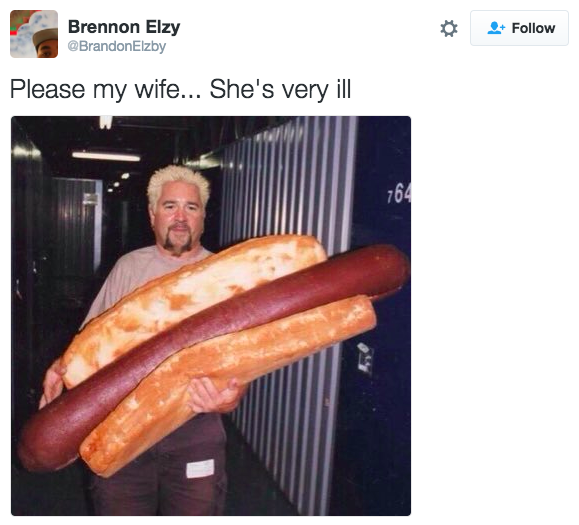Click the blue follow-user icon
The height and width of the screenshot is (525, 579).
point(496,28)
